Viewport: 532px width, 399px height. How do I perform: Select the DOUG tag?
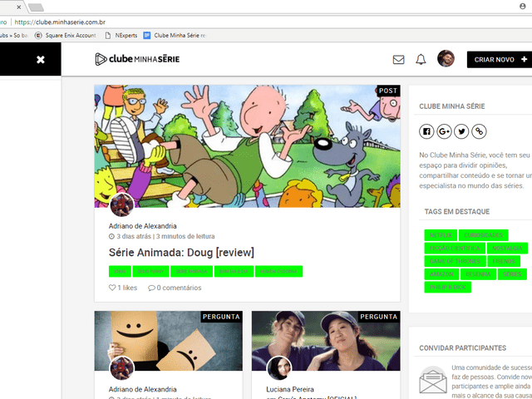pos(120,272)
